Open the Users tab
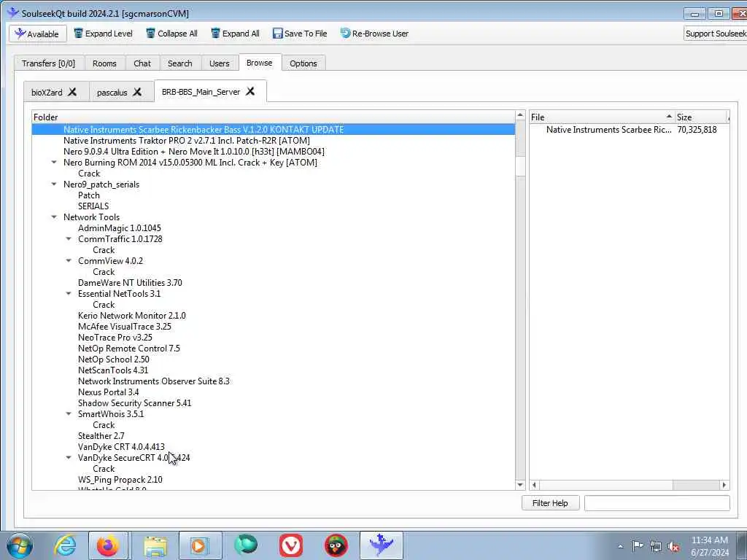Image resolution: width=747 pixels, height=560 pixels. tap(219, 63)
